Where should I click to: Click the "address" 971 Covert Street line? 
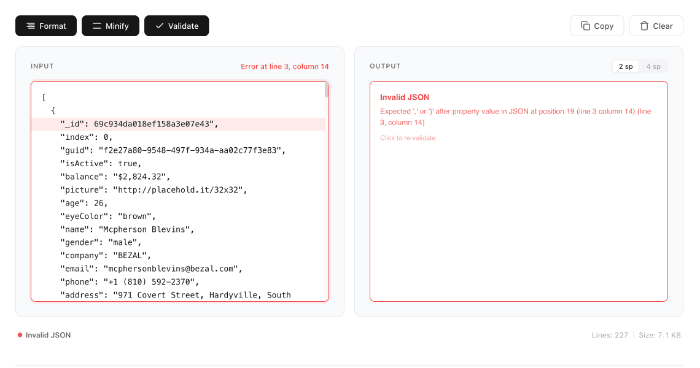pyautogui.click(x=175, y=295)
